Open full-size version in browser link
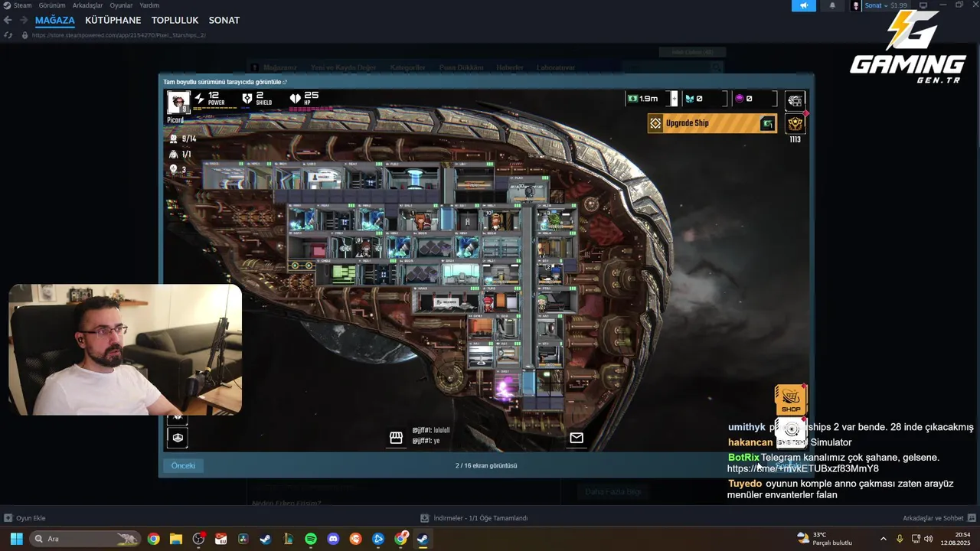 pos(224,82)
